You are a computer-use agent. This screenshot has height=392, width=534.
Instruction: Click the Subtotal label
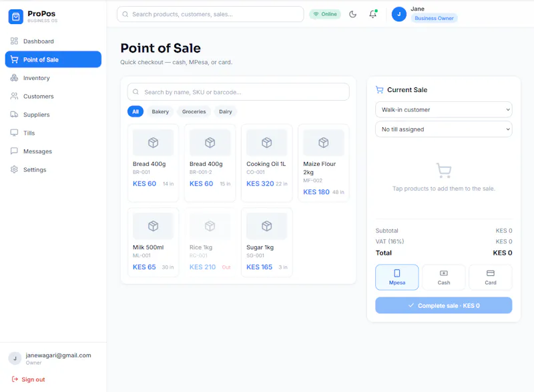pyautogui.click(x=386, y=231)
